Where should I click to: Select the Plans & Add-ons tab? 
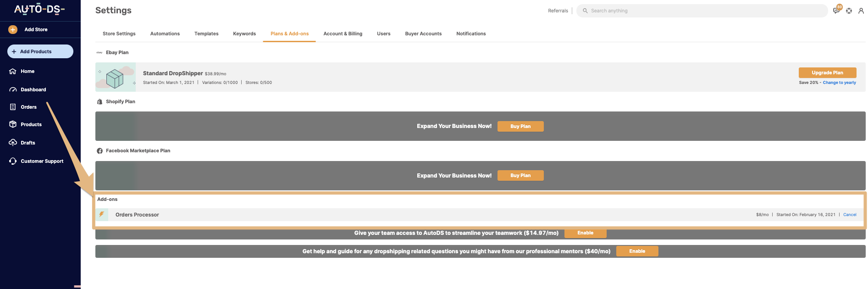click(x=289, y=33)
